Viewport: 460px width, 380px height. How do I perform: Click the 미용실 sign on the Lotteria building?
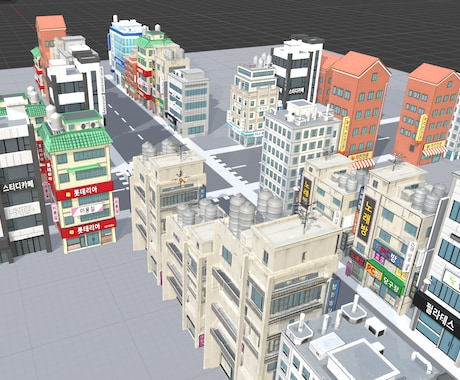point(88,210)
